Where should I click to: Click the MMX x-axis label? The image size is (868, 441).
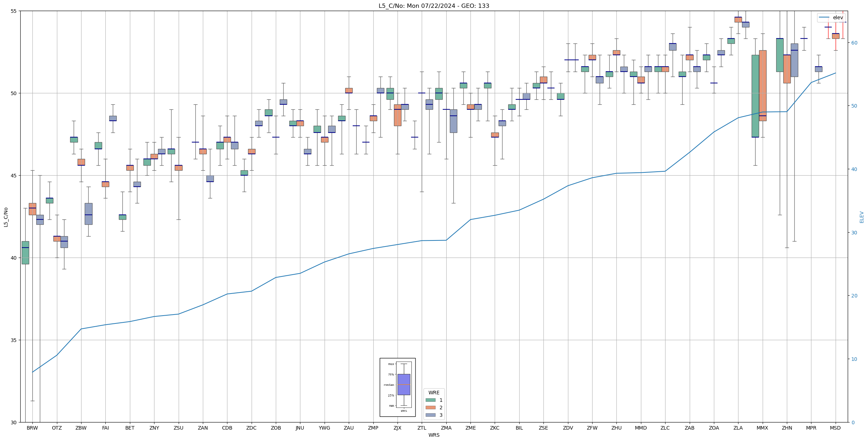tap(762, 428)
